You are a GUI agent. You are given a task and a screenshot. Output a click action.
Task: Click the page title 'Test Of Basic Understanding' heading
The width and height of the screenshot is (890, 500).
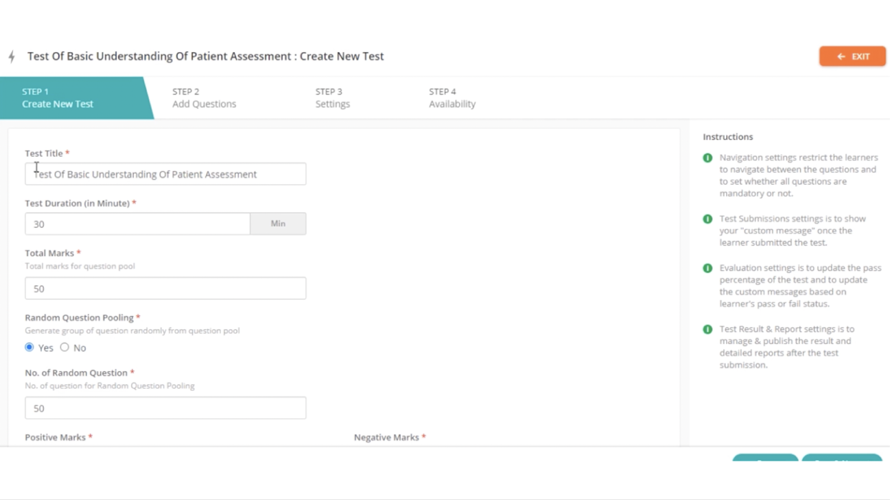pos(205,56)
